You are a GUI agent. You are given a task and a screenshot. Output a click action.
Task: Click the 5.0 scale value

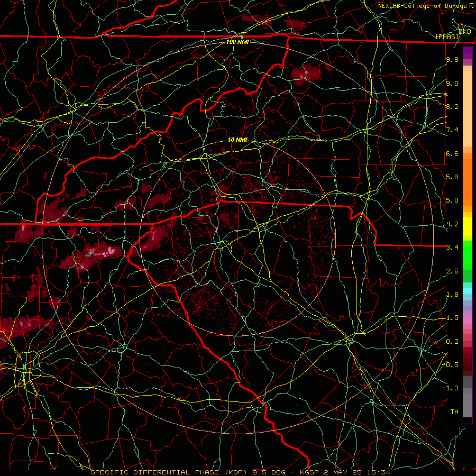coord(452,200)
